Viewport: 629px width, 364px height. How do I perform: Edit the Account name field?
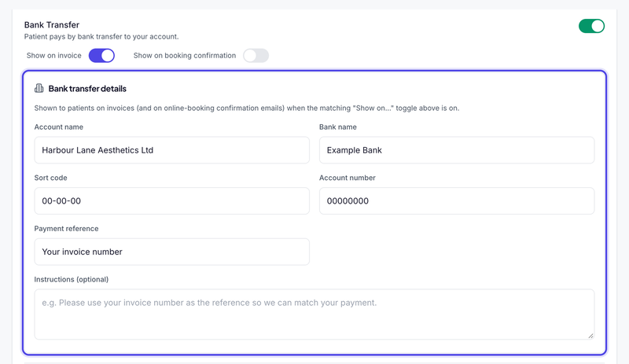pyautogui.click(x=171, y=150)
